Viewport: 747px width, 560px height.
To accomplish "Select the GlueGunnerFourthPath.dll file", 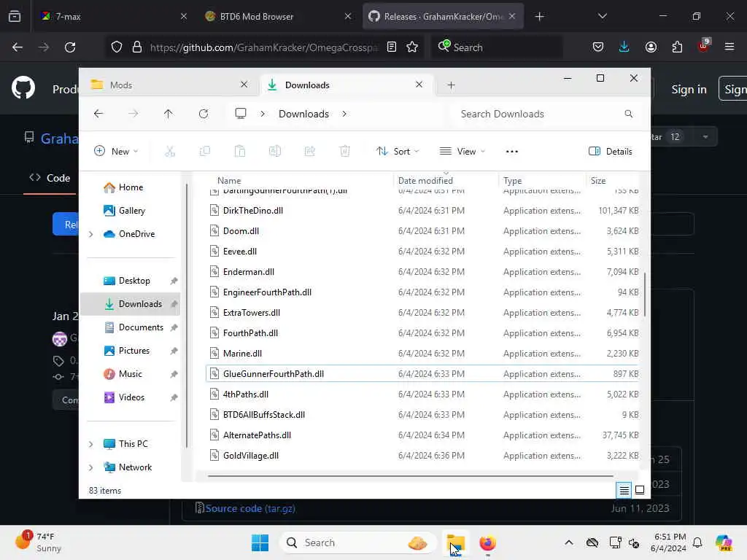I will point(422,374).
